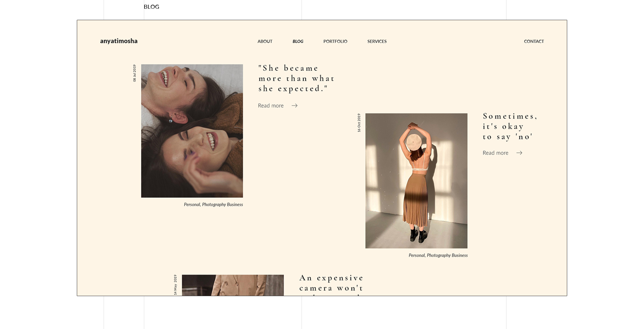Image resolution: width=644 pixels, height=329 pixels.
Task: Click the arrow icon beside first Read more
Action: point(295,105)
